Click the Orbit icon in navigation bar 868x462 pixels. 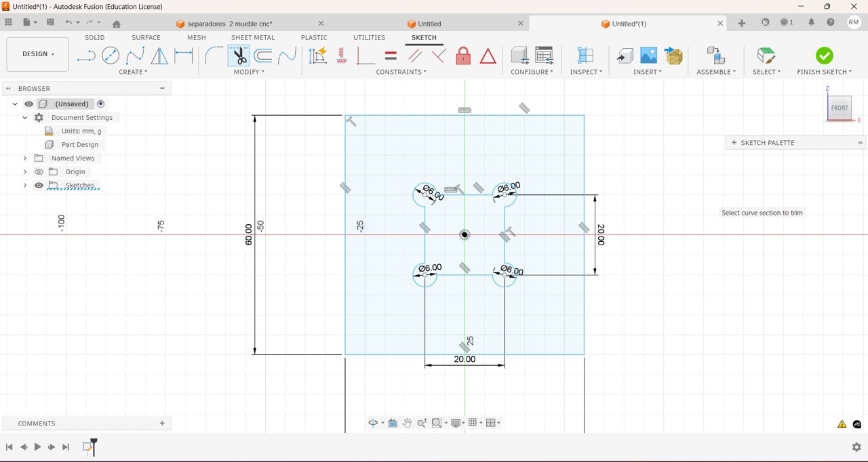pos(373,423)
